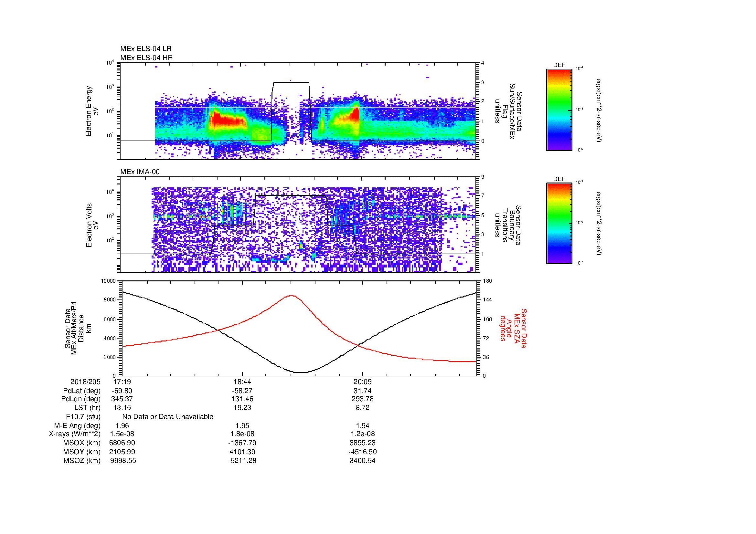Click the '10000' altitude axis tick label
The height and width of the screenshot is (534, 756).
point(108,281)
